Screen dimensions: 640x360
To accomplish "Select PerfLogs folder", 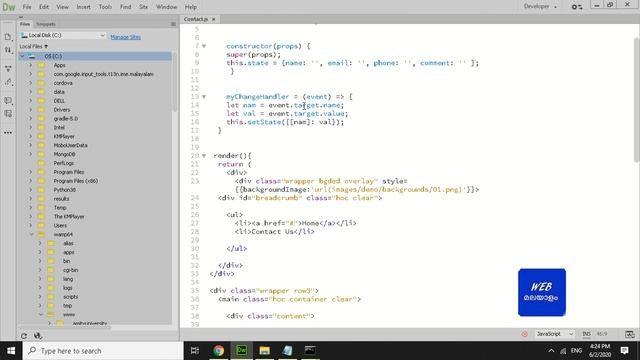I will 64,163.
